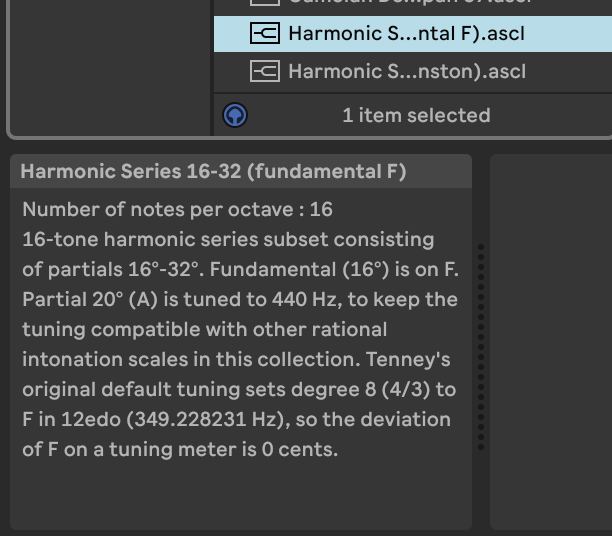Click 'Number of notes per octave : 16' line
The width and height of the screenshot is (612, 536).
pyautogui.click(x=178, y=209)
